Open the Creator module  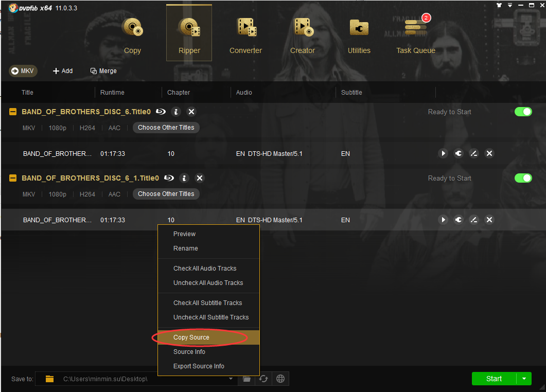pyautogui.click(x=303, y=35)
